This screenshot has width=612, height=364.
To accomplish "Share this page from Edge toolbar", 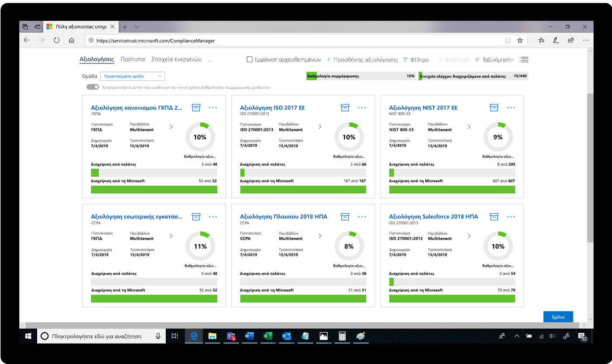I will tap(571, 40).
